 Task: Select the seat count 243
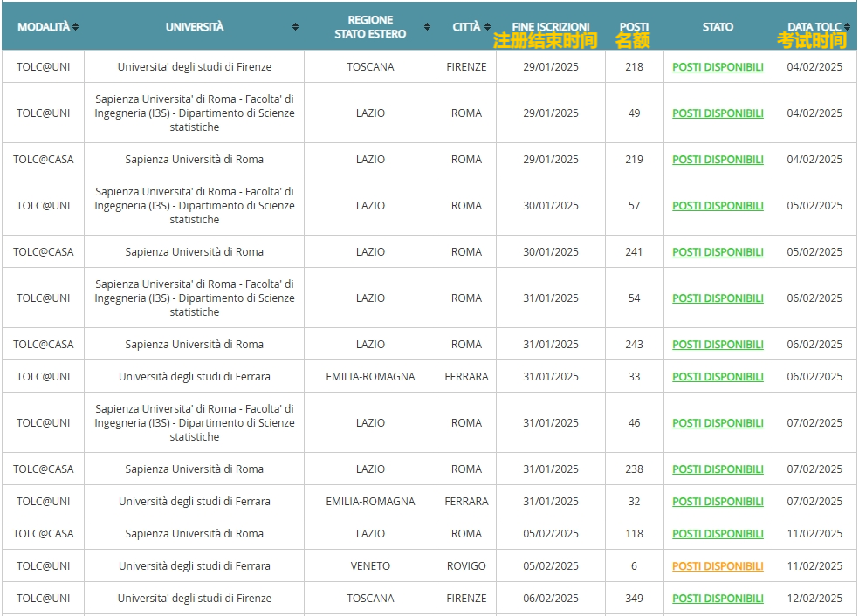click(x=634, y=345)
